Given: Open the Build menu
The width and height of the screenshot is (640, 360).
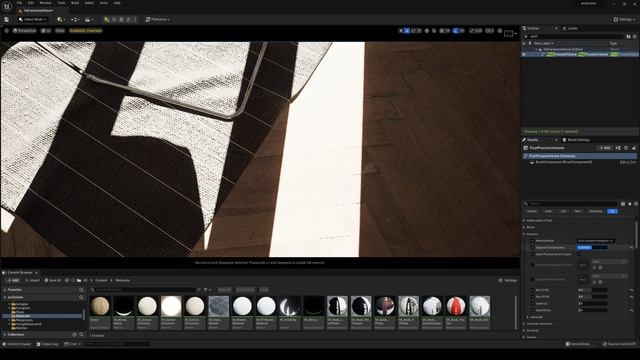Looking at the screenshot, I should point(75,3).
